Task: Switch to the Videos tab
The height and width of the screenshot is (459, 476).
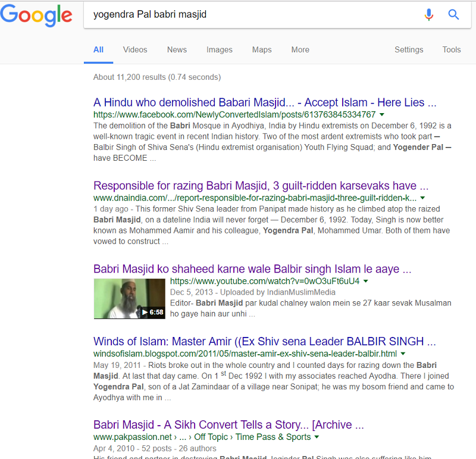Action: 135,49
